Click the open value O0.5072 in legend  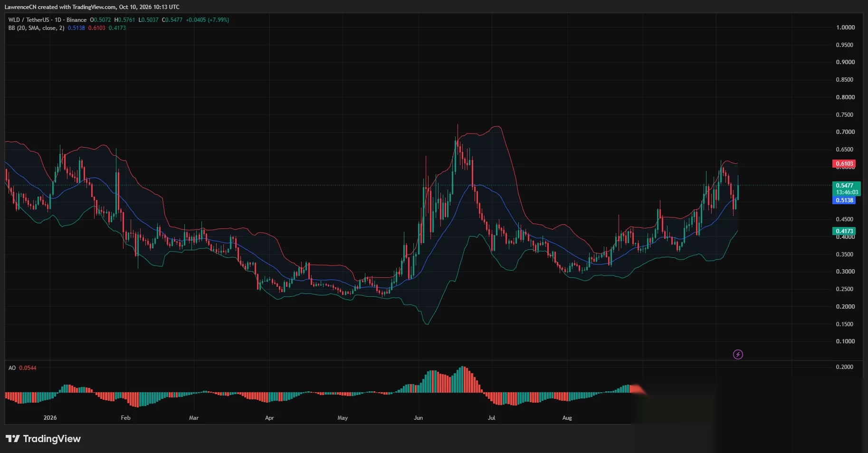(x=100, y=20)
